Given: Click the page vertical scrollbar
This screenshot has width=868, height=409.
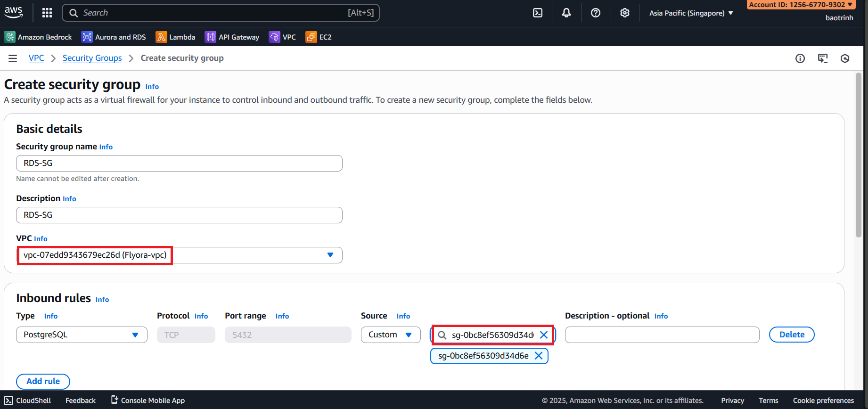Looking at the screenshot, I should pos(859,155).
